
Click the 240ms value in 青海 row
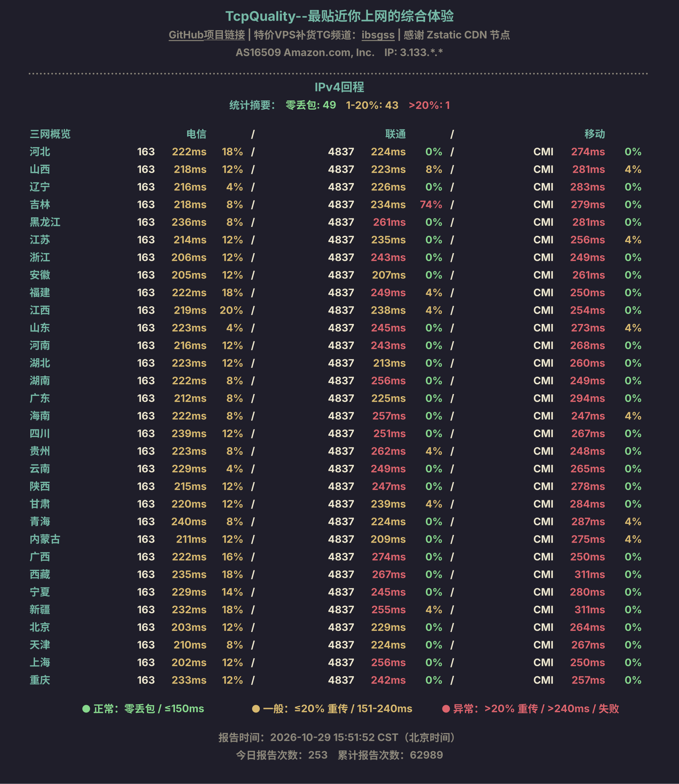tap(189, 522)
